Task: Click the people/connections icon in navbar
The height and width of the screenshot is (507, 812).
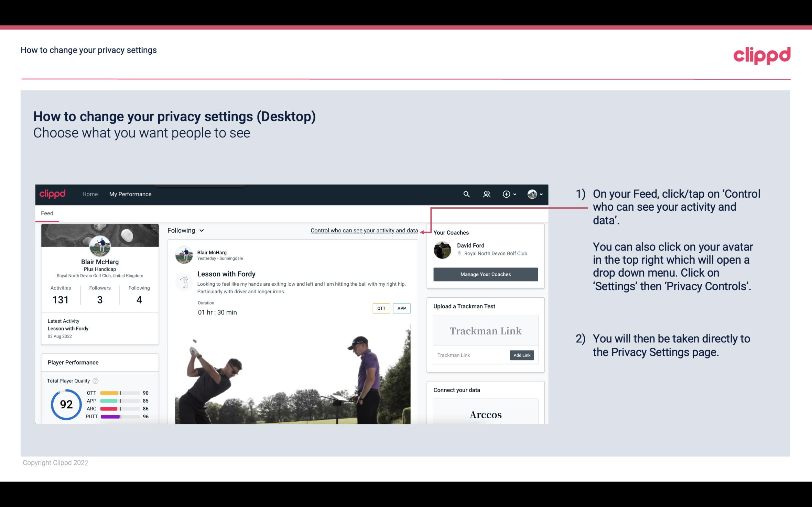Action: point(487,194)
